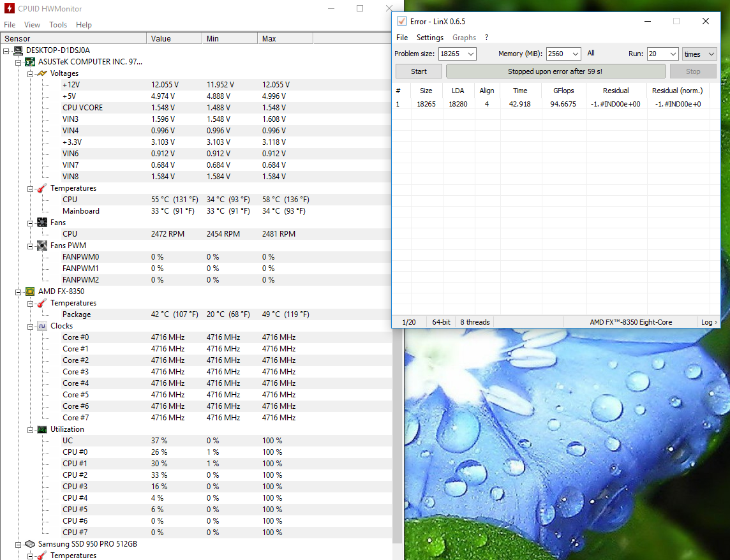Click the LinX checkmark title bar icon
Viewport: 730px width, 560px height.
pos(401,21)
